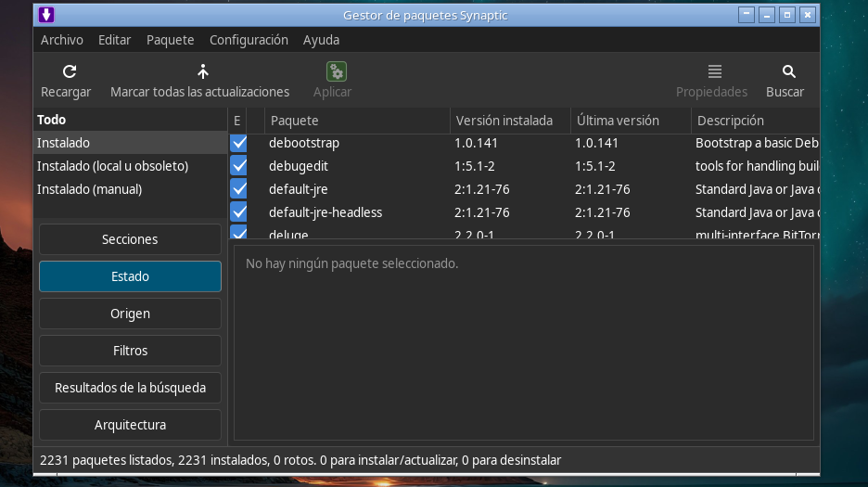868x487 pixels.
Task: Show the Secciones filter view
Action: point(130,239)
